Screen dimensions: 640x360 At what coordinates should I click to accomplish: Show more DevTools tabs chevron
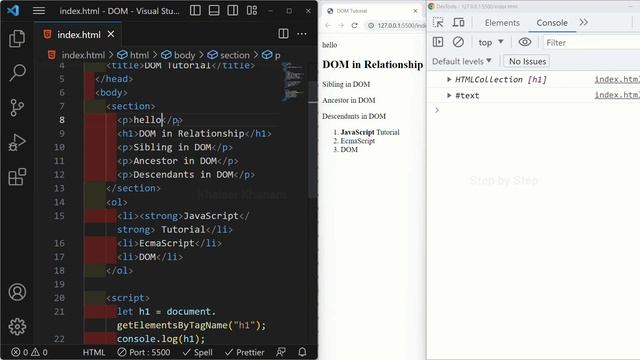point(584,22)
